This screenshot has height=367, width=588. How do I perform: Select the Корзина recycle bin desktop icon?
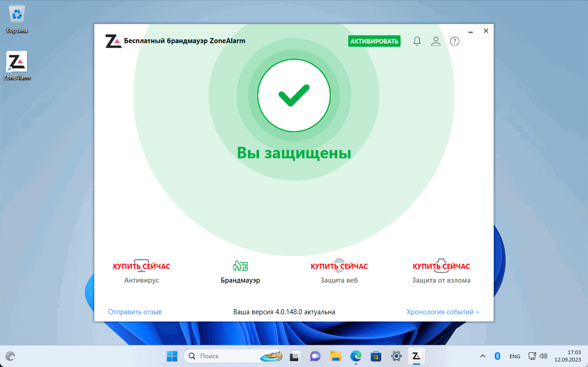pyautogui.click(x=17, y=19)
